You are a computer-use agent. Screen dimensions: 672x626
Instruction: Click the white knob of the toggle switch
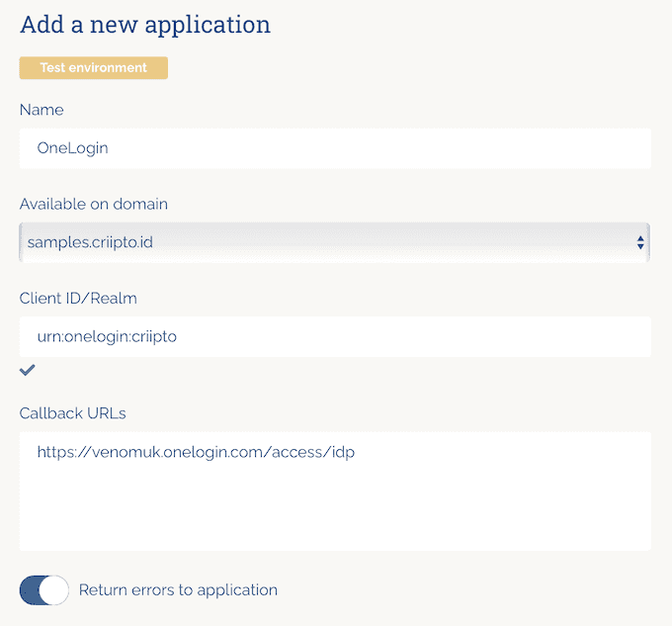(x=54, y=590)
